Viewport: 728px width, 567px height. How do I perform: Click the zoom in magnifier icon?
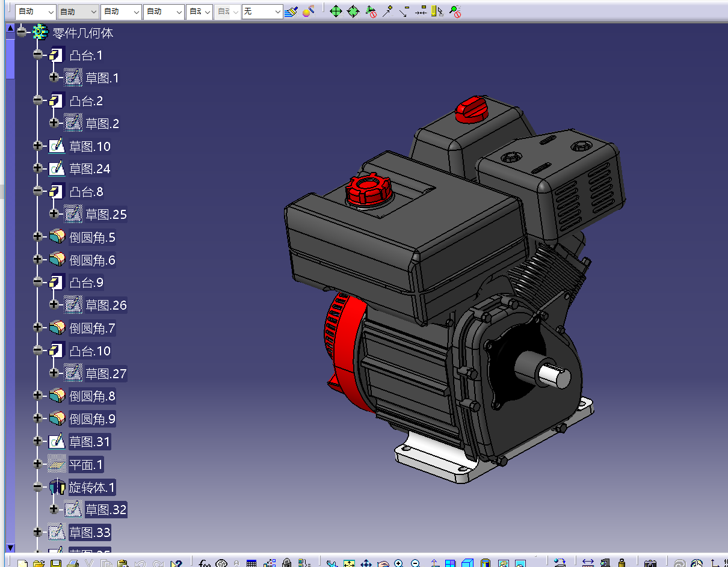399,563
